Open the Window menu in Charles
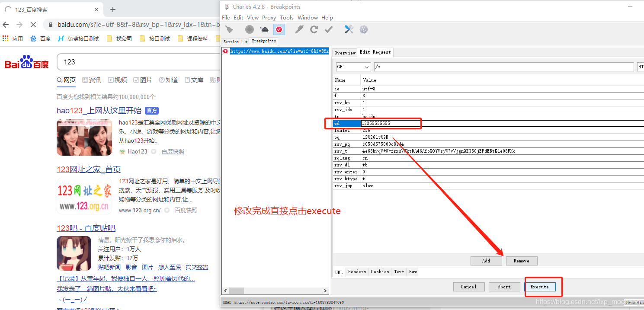Image resolution: width=644 pixels, height=310 pixels. pyautogui.click(x=308, y=18)
